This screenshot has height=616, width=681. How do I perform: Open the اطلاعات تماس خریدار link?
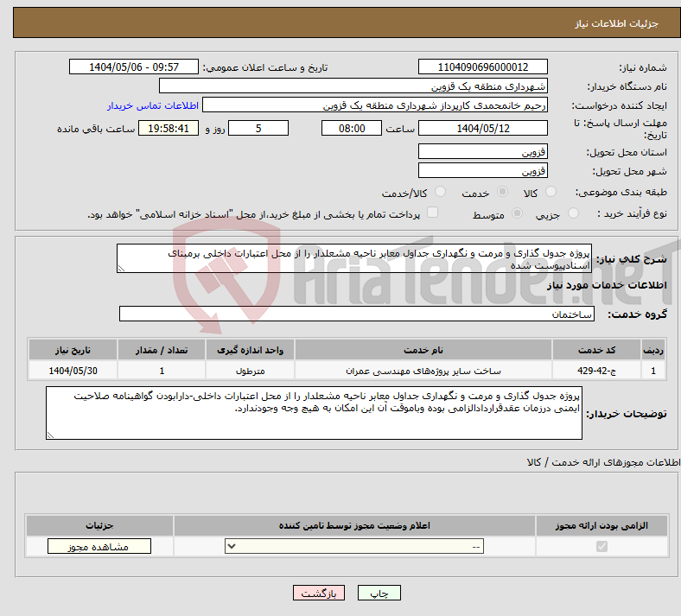153,105
